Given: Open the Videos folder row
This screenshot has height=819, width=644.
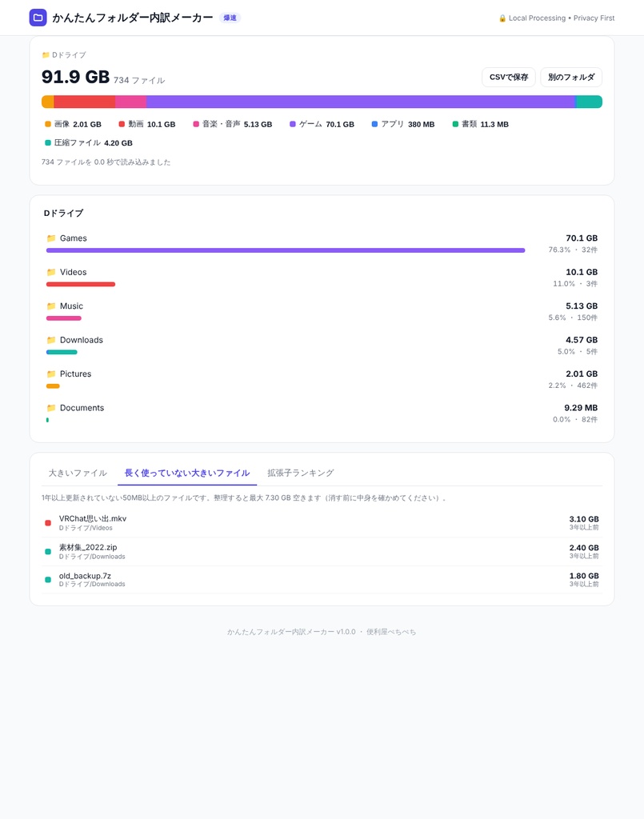Looking at the screenshot, I should pyautogui.click(x=322, y=278).
